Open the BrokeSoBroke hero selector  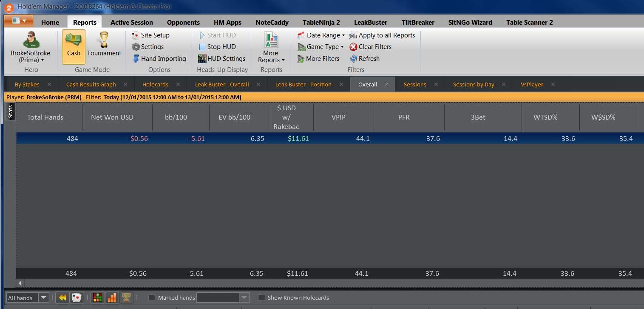click(x=31, y=47)
